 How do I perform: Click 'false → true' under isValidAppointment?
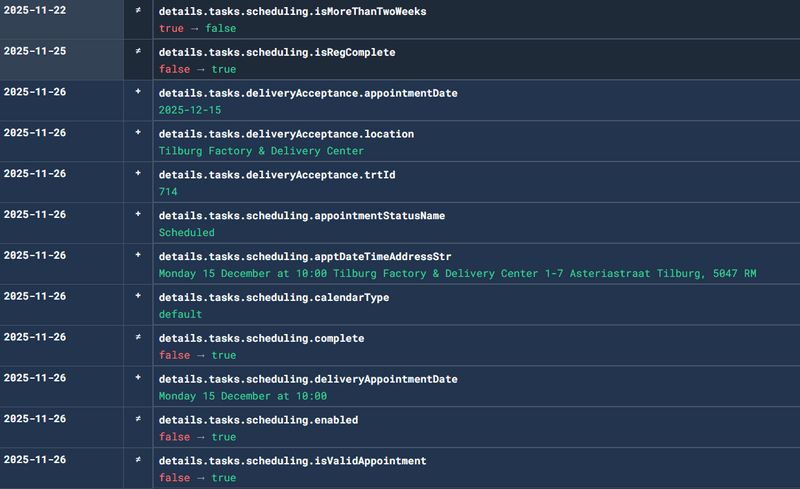(x=197, y=478)
